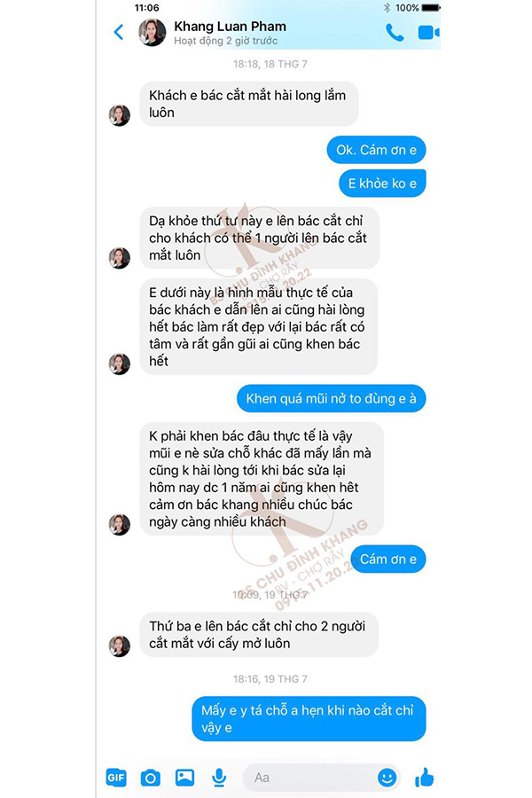Tap the 'Thứ ba e lên bác' message

tap(259, 635)
